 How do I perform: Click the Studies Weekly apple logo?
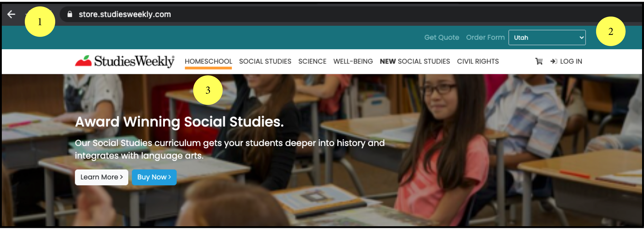[125, 61]
